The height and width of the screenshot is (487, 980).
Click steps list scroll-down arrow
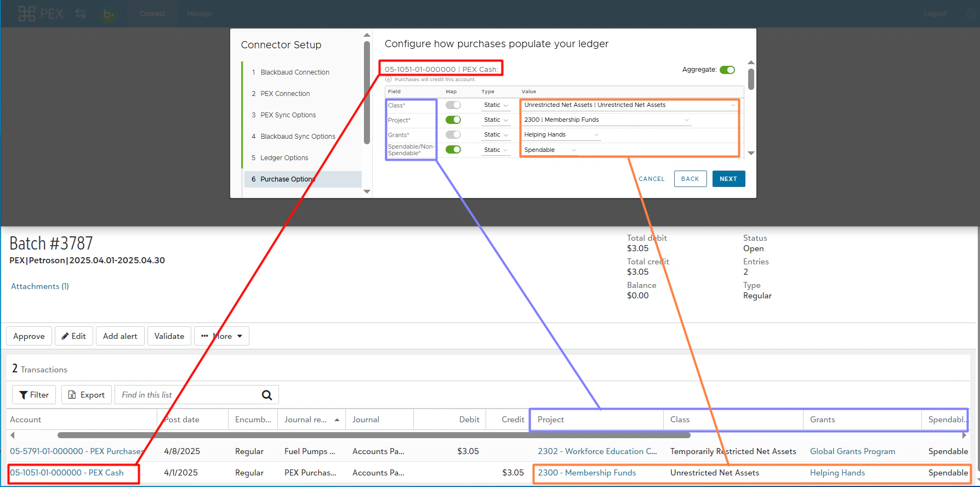367,191
